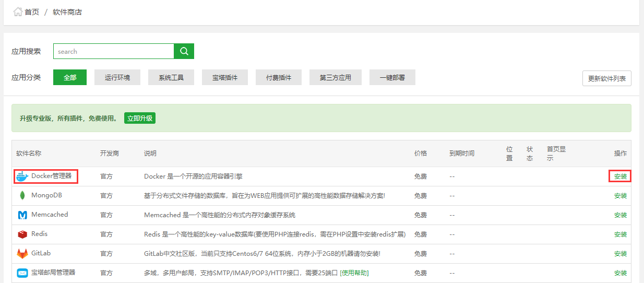Click 开发商 column header

click(110, 154)
